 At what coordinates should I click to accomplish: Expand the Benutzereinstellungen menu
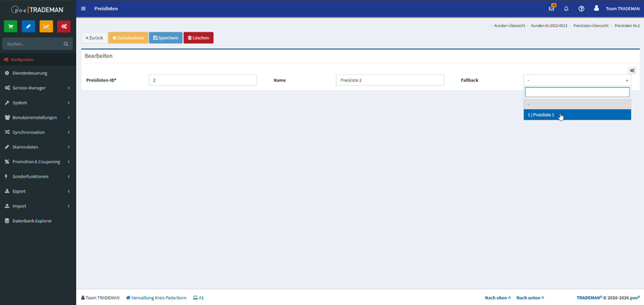[x=38, y=117]
